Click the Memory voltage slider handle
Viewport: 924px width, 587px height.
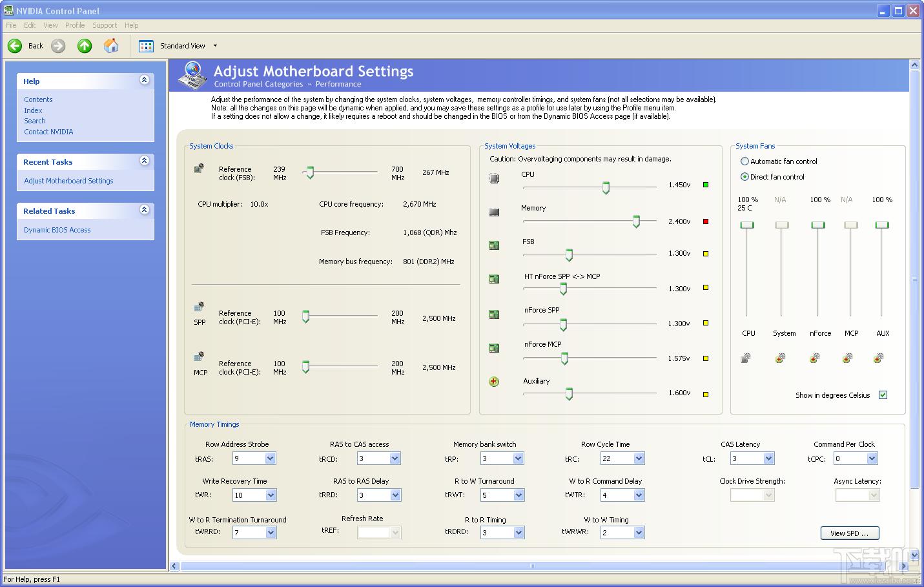pos(636,222)
